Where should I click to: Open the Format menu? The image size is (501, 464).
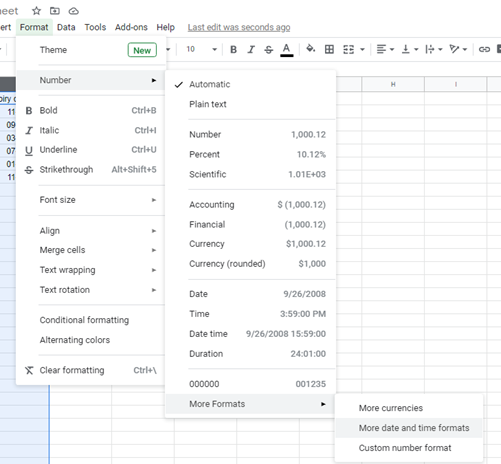34,27
